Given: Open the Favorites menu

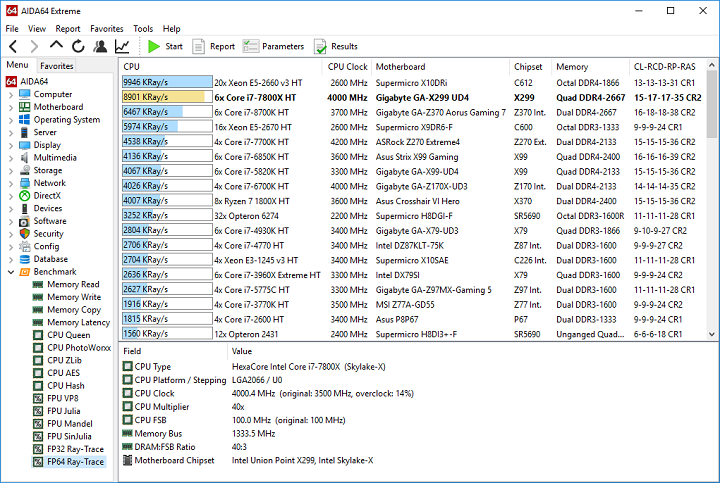Looking at the screenshot, I should click(x=107, y=28).
